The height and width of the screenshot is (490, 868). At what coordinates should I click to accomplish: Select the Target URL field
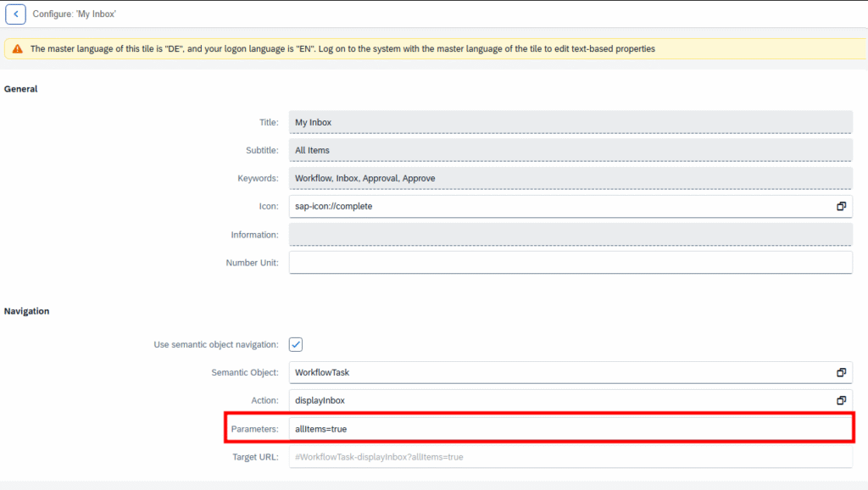coord(570,457)
